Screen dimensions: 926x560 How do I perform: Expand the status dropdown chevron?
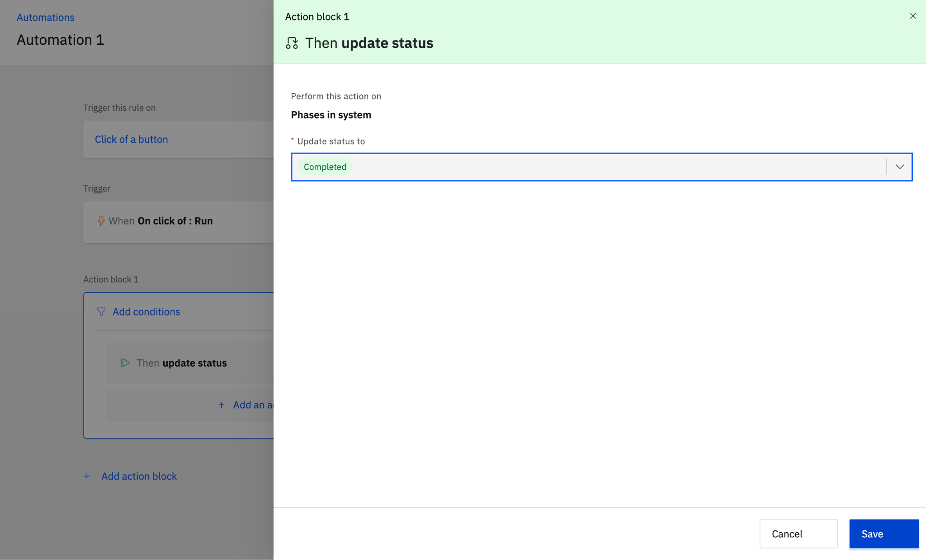tap(899, 167)
